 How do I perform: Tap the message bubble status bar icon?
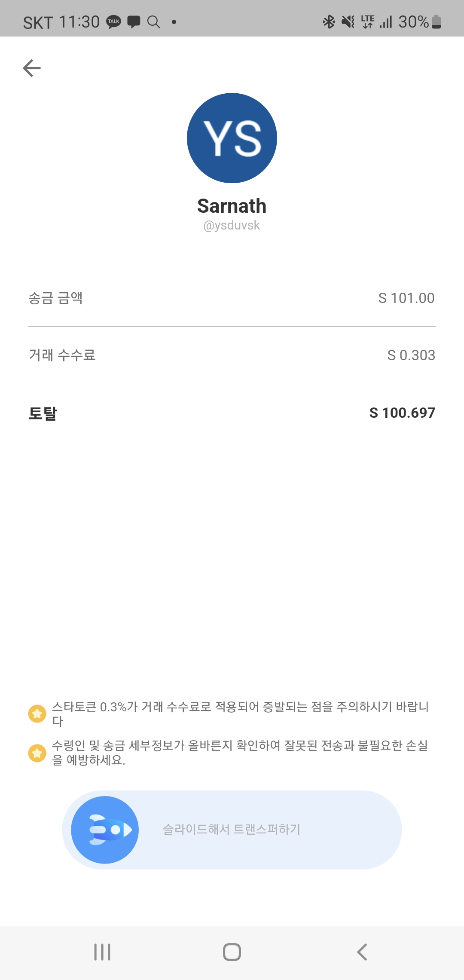click(x=134, y=21)
